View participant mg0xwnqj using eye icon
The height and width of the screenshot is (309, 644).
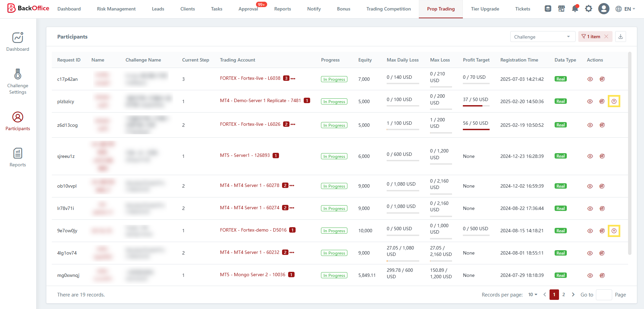point(590,276)
